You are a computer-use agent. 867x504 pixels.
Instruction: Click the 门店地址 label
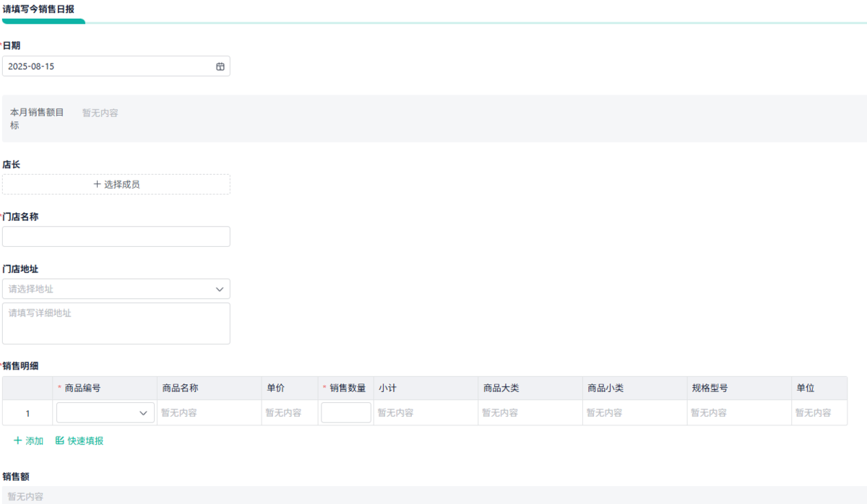coord(20,269)
